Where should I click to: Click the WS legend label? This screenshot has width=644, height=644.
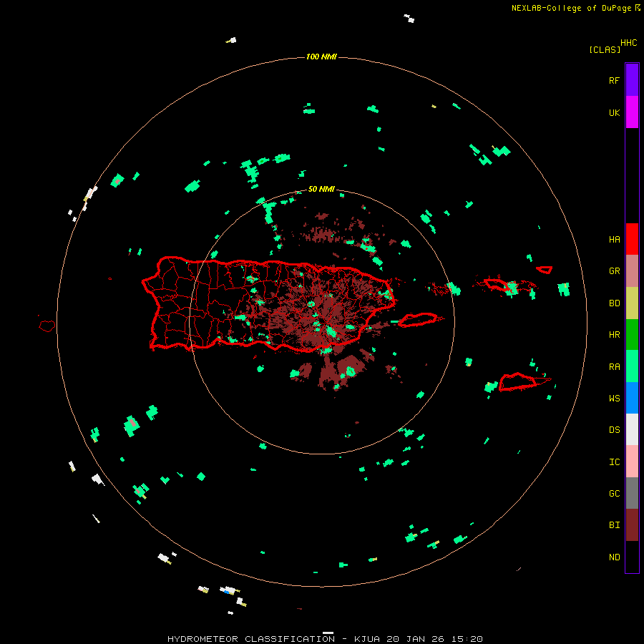coord(614,399)
